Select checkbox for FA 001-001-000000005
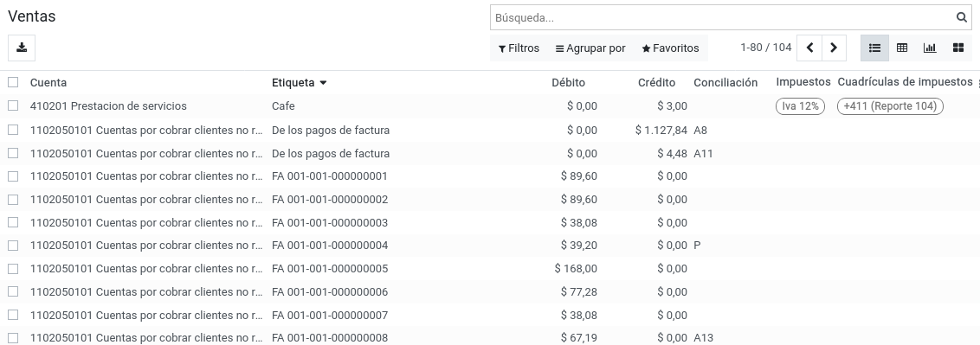This screenshot has width=980, height=345. (13, 268)
